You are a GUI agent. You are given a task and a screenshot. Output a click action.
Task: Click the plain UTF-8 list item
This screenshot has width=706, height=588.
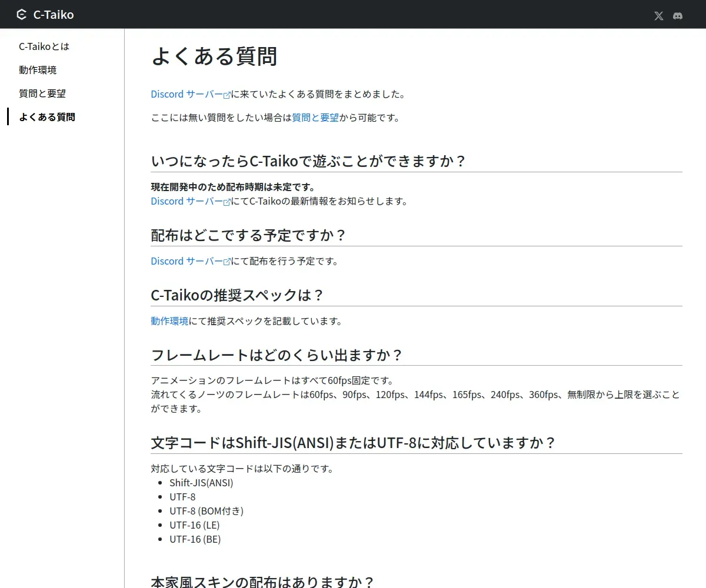[182, 497]
